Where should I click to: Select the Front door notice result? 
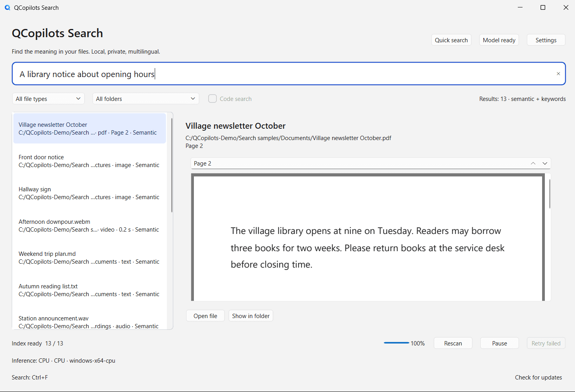pos(90,161)
